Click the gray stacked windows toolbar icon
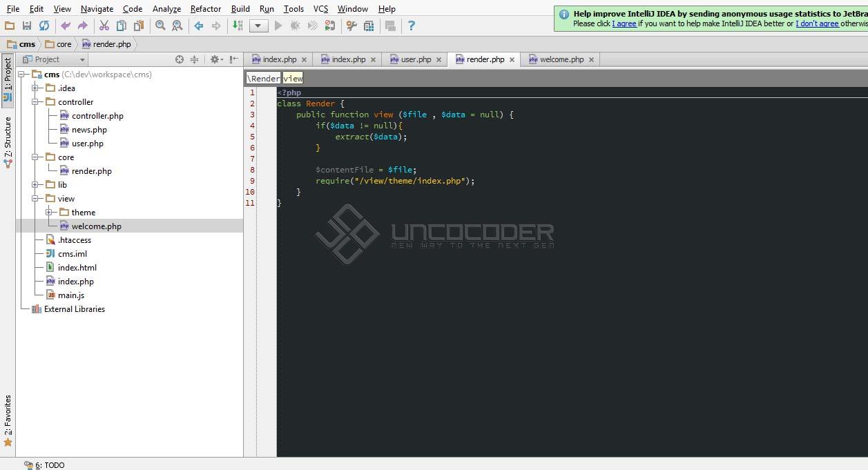868x470 pixels. click(x=390, y=26)
